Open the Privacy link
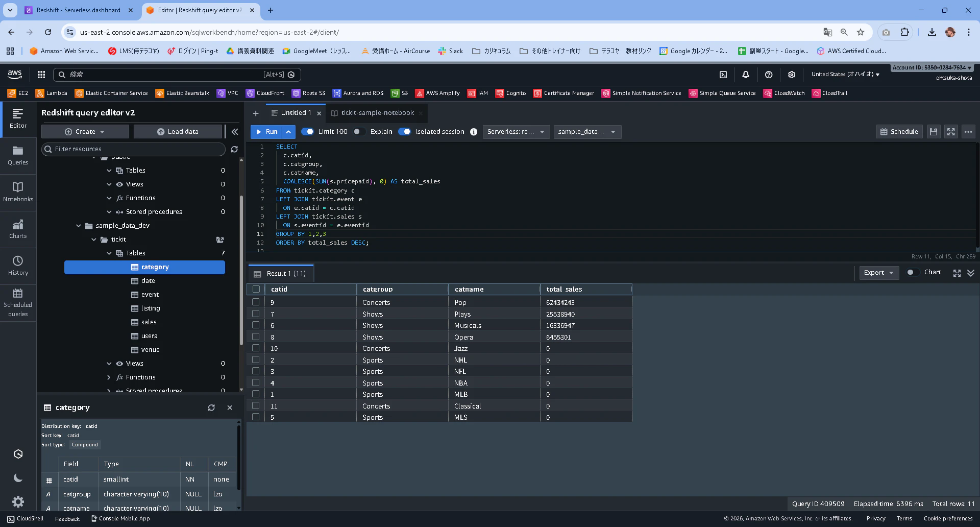980x527 pixels. [x=876, y=519]
